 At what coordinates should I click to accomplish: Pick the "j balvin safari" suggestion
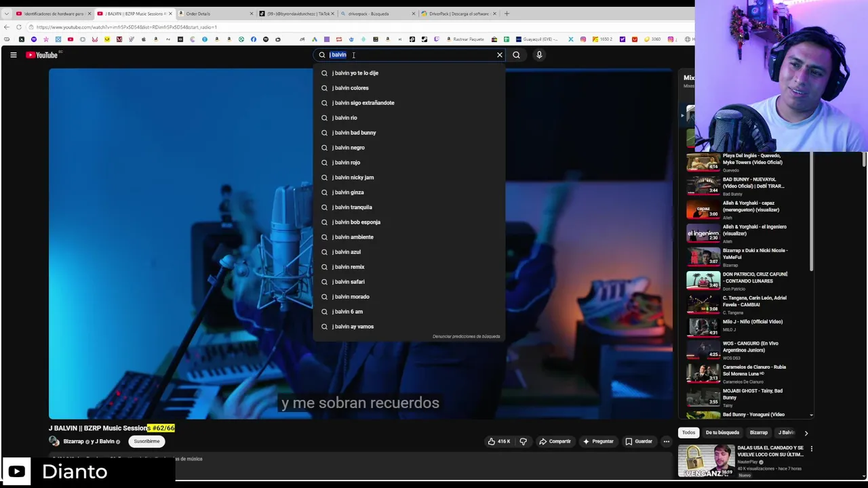coord(410,282)
